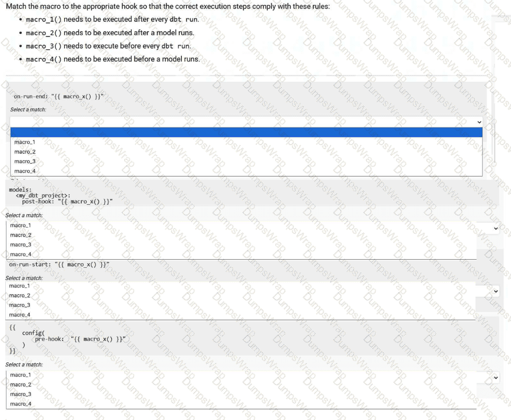Pick macro_3 for the post-hook match
Screen dimensions: 511x420
21,244
